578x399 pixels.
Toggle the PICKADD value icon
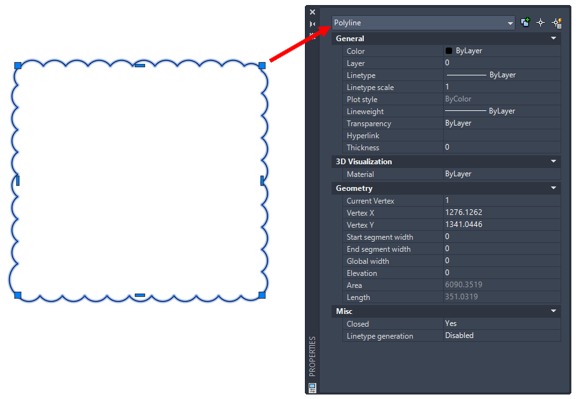coord(525,22)
